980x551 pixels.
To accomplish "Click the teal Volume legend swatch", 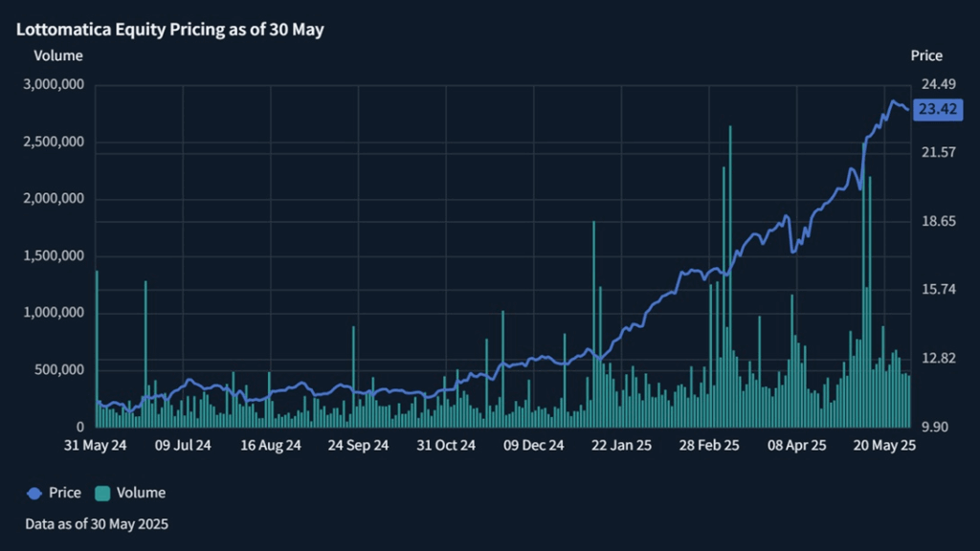I will (x=102, y=494).
